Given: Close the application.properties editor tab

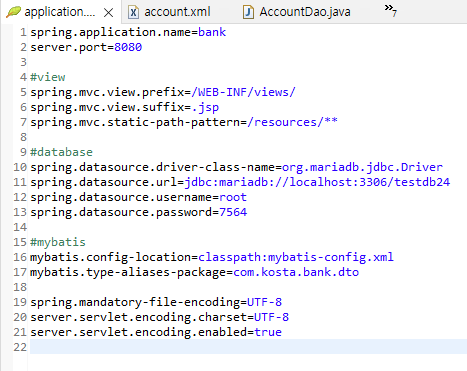Looking at the screenshot, I should (x=108, y=13).
